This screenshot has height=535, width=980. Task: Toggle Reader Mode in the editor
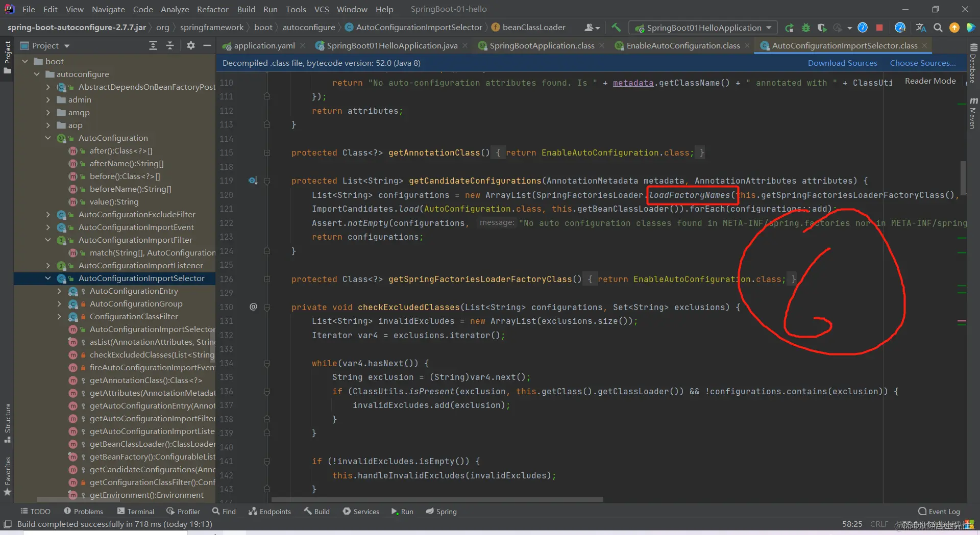[930, 81]
